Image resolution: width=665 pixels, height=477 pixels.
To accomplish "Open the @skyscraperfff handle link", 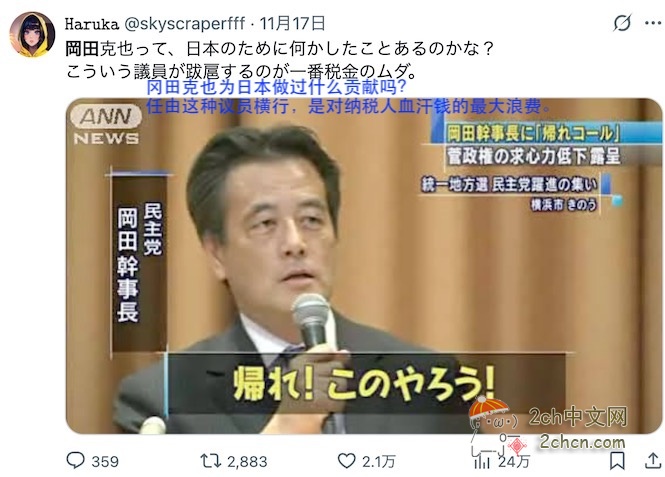I will [x=184, y=24].
